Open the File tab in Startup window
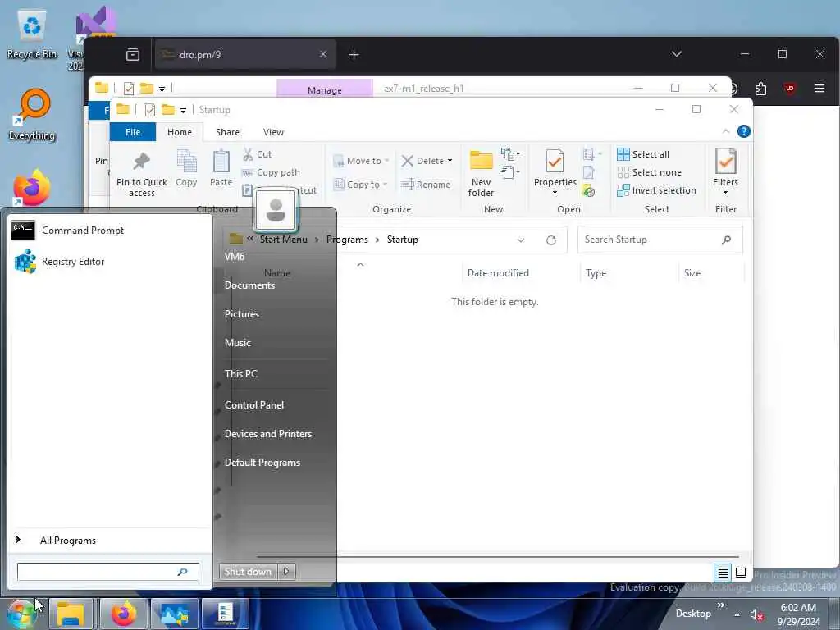 point(133,132)
